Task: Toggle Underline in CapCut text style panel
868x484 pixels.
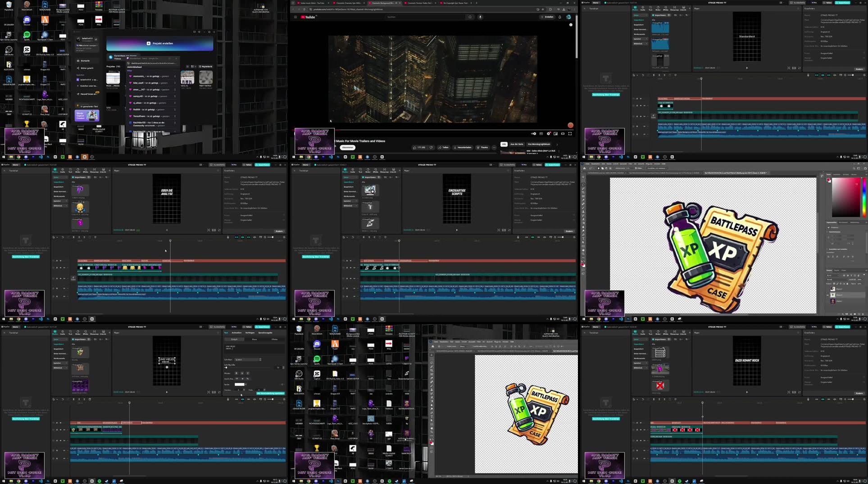Action: [242, 373]
